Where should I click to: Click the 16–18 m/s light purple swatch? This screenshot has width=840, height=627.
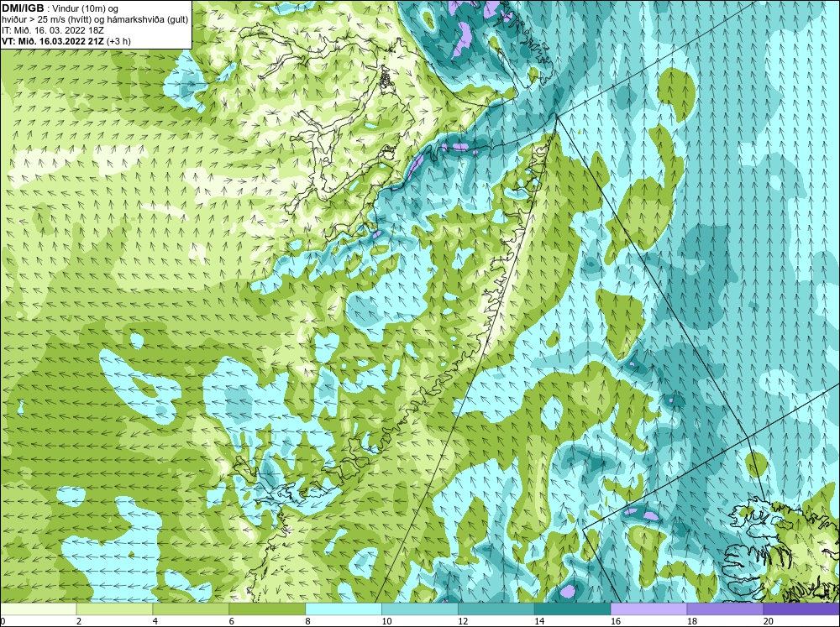coord(648,609)
